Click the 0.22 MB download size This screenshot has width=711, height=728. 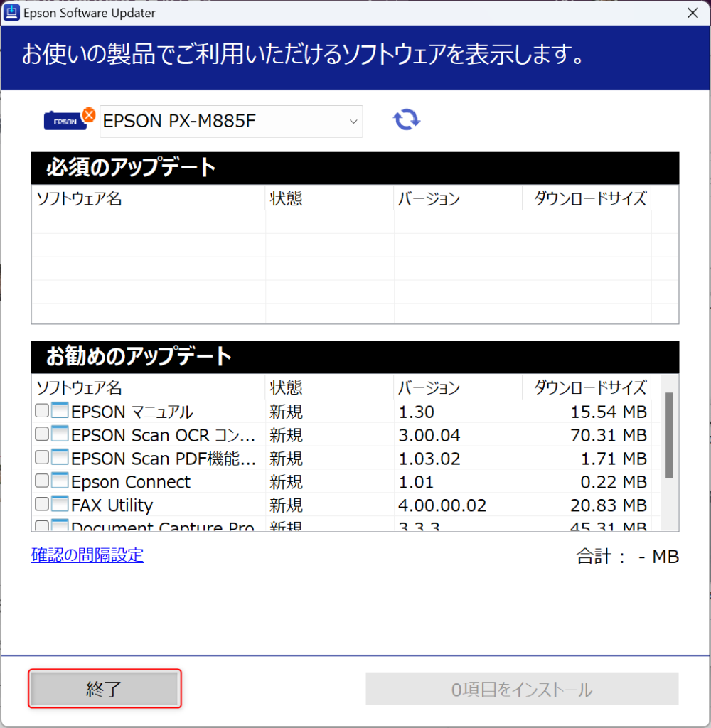coord(614,482)
